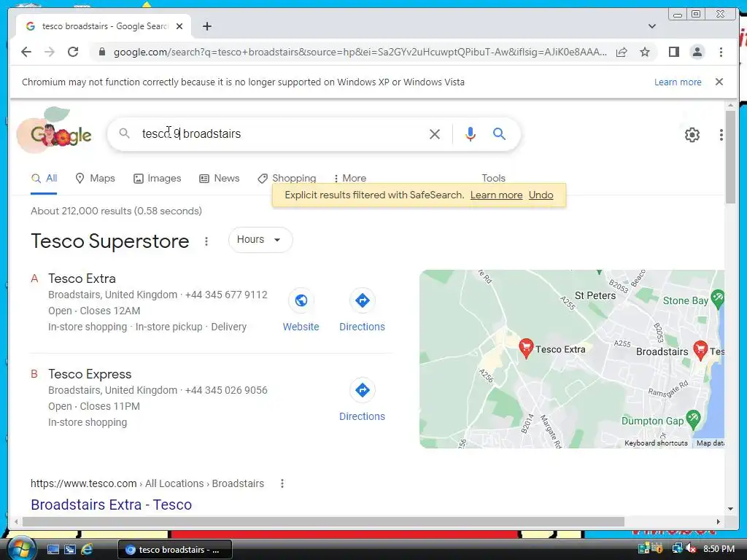This screenshot has height=560, width=747.
Task: Open tesco.com result options dots
Action: (282, 484)
